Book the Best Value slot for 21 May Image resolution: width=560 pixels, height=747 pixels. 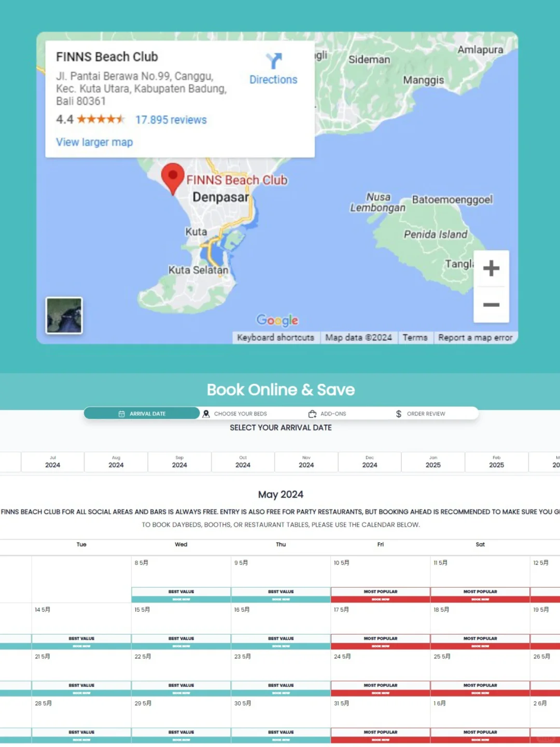81,688
